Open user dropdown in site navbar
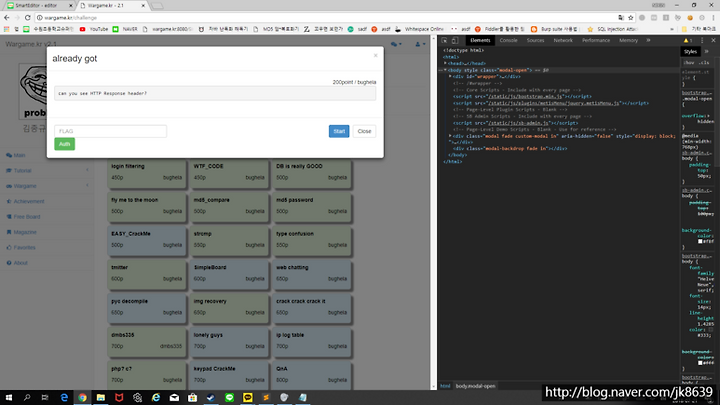Screen dimensions: 720x405 (420, 44)
